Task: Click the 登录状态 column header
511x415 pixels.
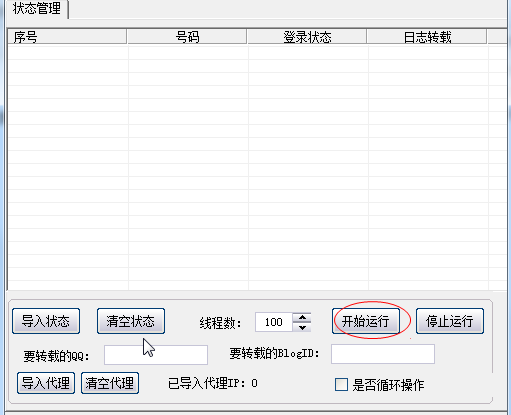Action: pyautogui.click(x=307, y=37)
